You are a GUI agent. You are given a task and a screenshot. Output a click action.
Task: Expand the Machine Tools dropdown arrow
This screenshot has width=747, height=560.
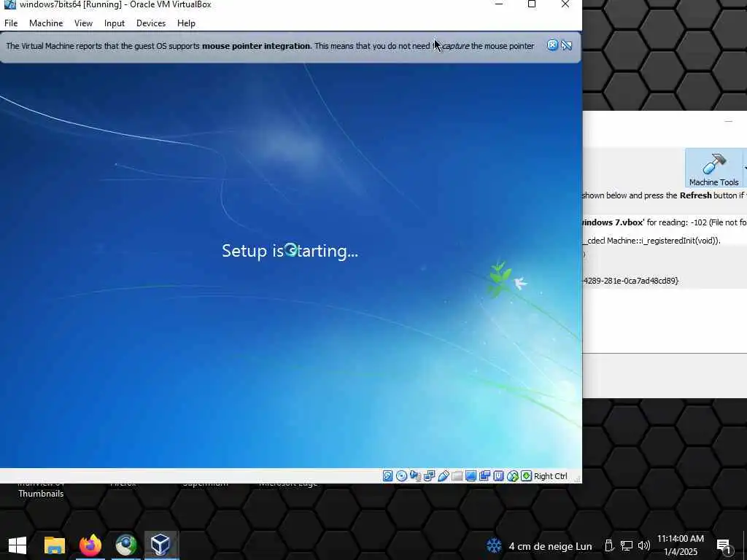click(x=745, y=168)
